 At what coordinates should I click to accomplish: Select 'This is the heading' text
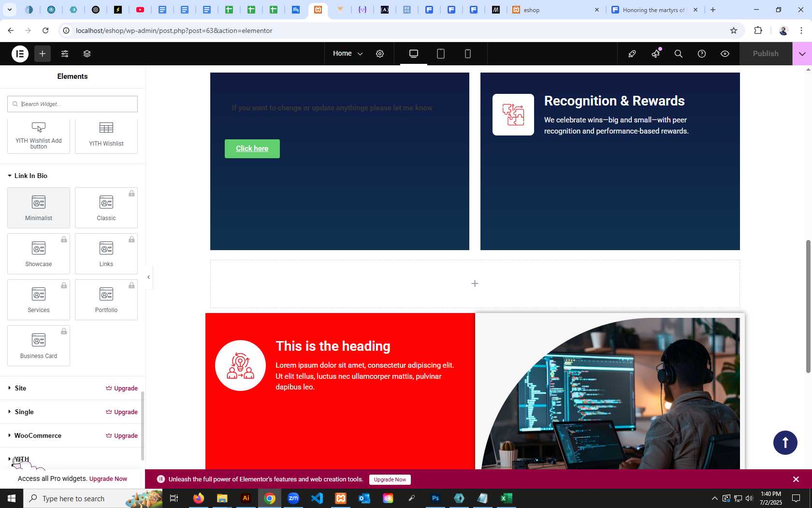pos(333,346)
